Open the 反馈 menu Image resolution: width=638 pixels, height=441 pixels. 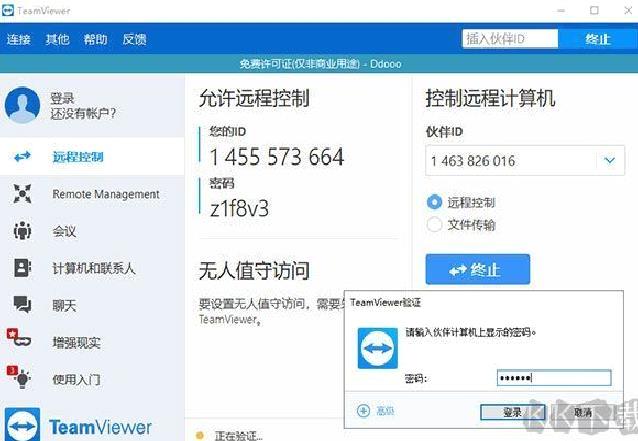[135, 39]
